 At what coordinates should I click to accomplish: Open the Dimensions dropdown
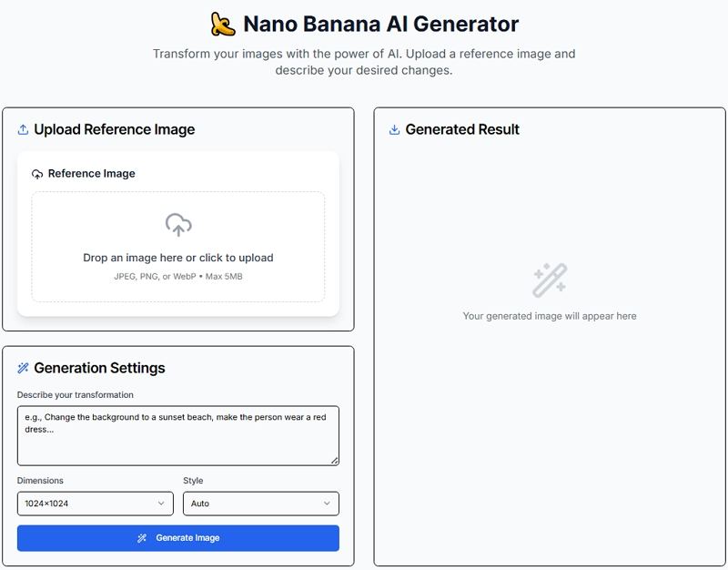[x=94, y=503]
